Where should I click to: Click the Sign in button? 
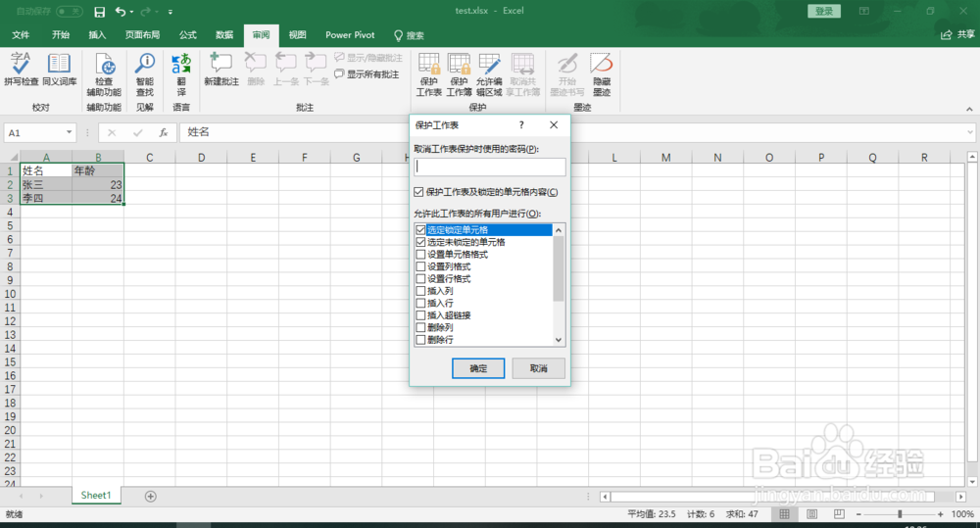[824, 11]
